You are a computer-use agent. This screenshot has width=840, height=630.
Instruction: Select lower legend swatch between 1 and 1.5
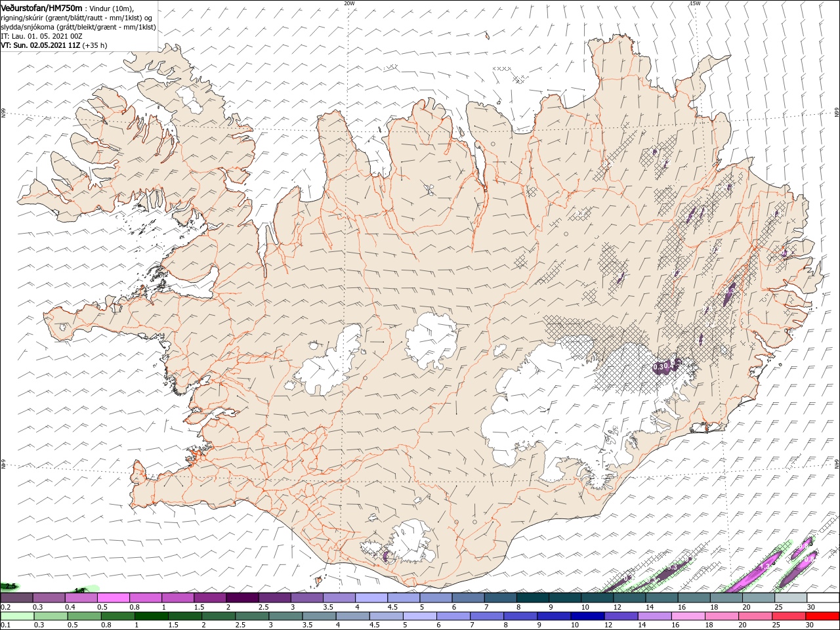(x=152, y=616)
